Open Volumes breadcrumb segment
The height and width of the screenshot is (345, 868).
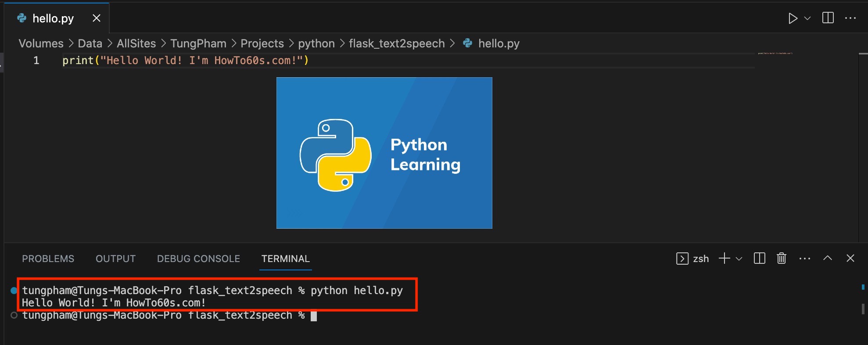pyautogui.click(x=41, y=43)
